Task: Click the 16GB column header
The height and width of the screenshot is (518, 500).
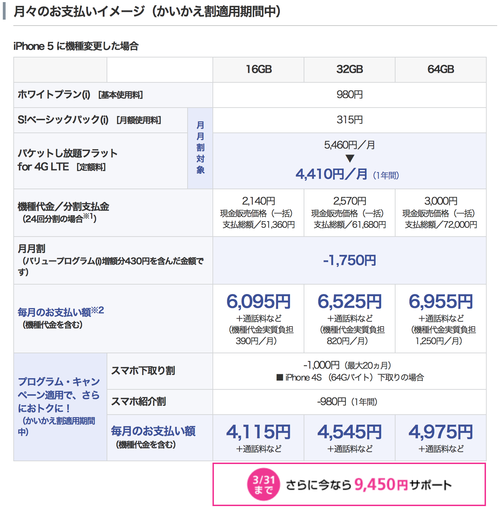Action: pyautogui.click(x=258, y=69)
